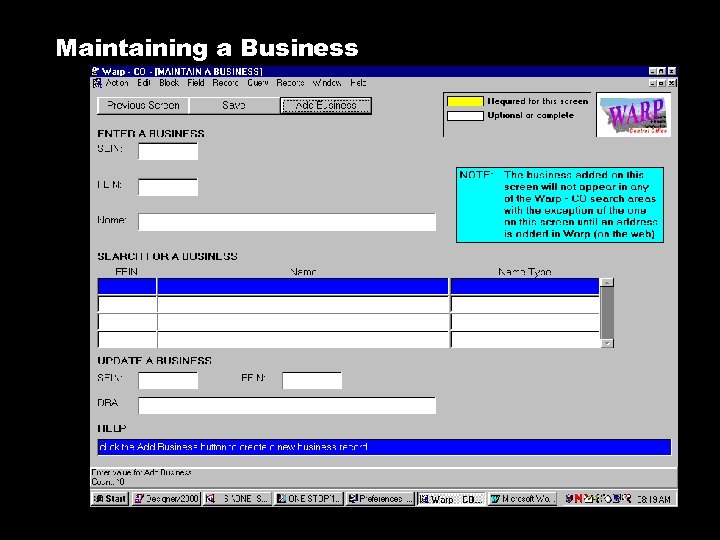
Task: Click the FEIN field under Update a Business
Action: point(312,380)
